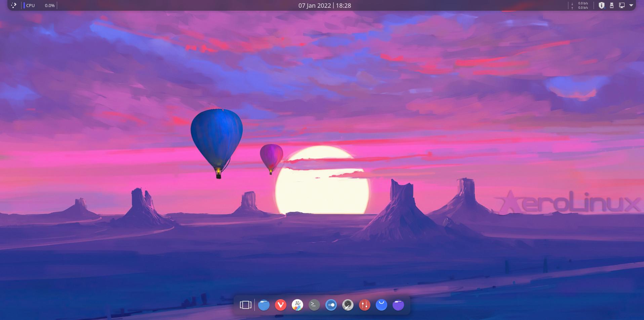This screenshot has width=644, height=320.
Task: Click the CPU usage monitor widget
Action: (x=40, y=5)
